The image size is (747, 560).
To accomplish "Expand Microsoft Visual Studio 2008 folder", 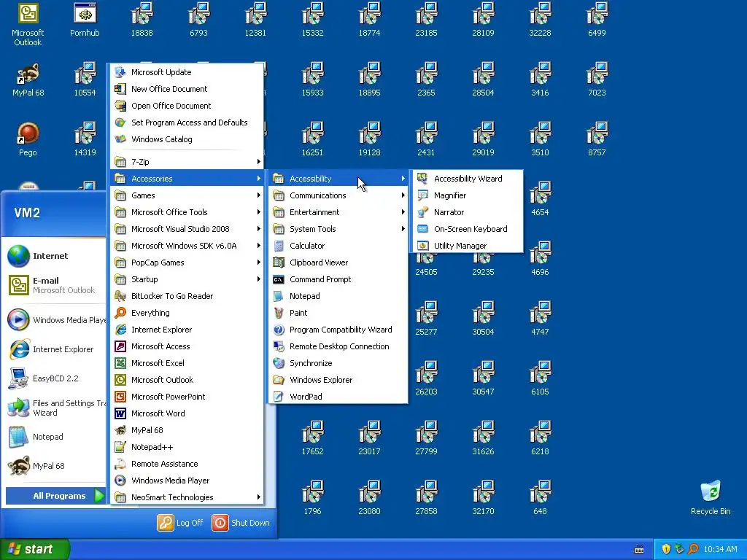I will 187,228.
